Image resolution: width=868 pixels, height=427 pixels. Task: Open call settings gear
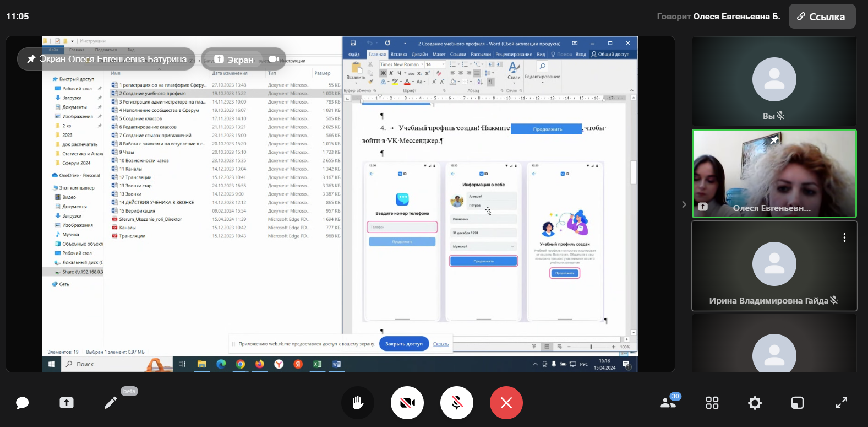(x=755, y=403)
